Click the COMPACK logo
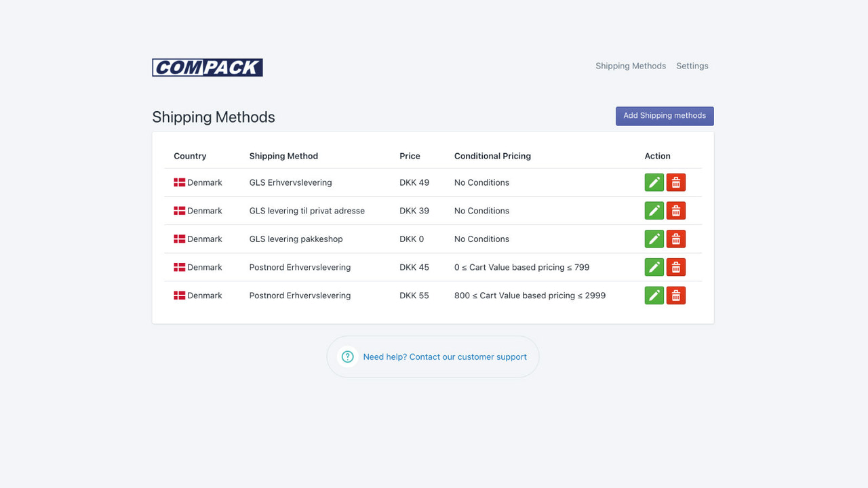The width and height of the screenshot is (868, 488). (208, 67)
